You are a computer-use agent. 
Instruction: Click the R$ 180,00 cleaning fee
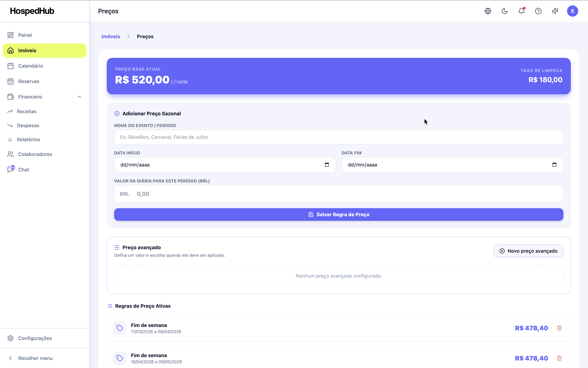[545, 80]
